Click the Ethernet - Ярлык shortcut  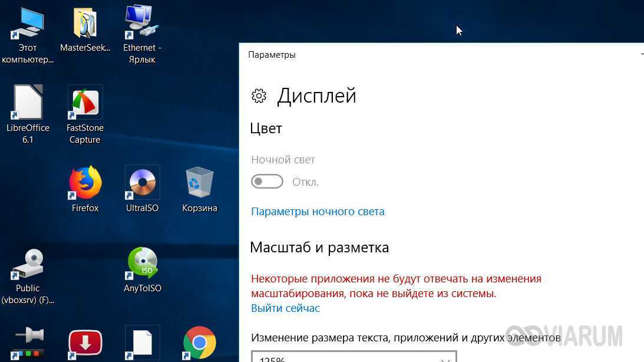(x=142, y=24)
